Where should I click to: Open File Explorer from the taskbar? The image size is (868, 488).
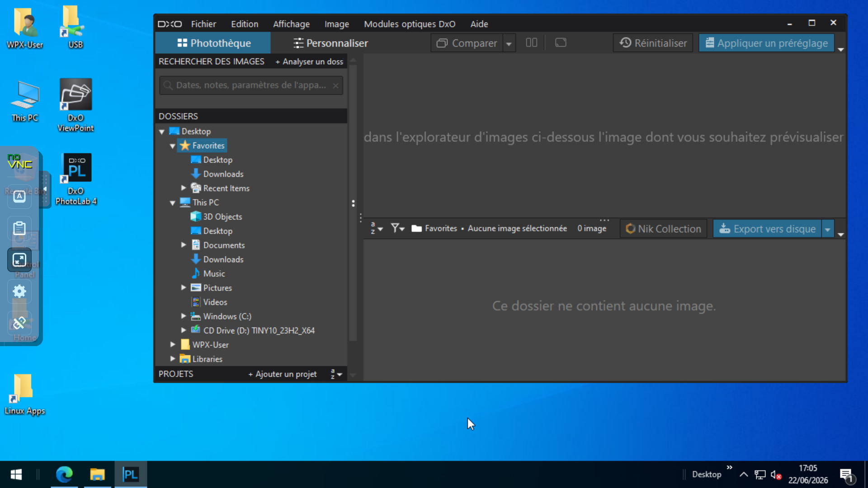pos(97,474)
